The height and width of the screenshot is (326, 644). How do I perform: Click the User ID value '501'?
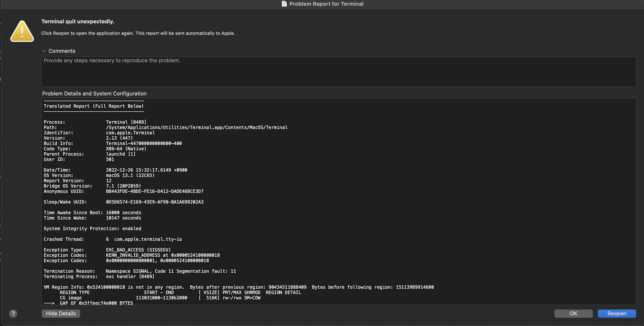tap(110, 159)
